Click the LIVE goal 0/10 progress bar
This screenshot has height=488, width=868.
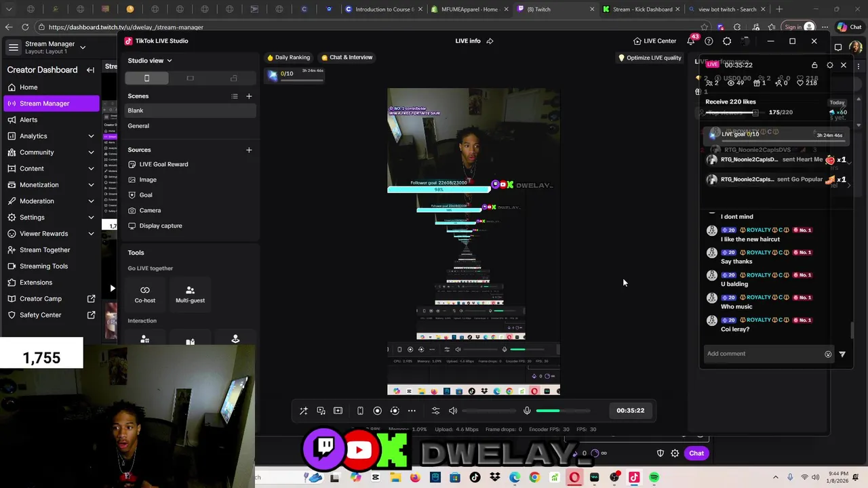[x=777, y=135]
